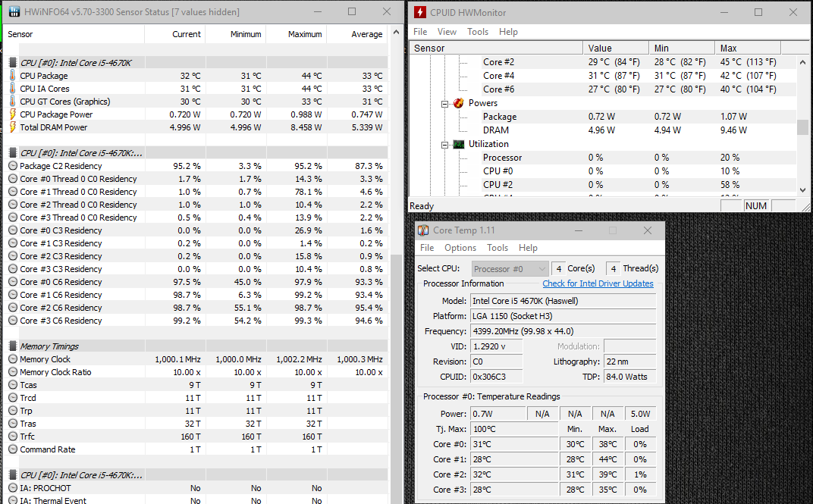
Task: Click the clock icon beside Package C2 Residency
Action: pyautogui.click(x=13, y=166)
